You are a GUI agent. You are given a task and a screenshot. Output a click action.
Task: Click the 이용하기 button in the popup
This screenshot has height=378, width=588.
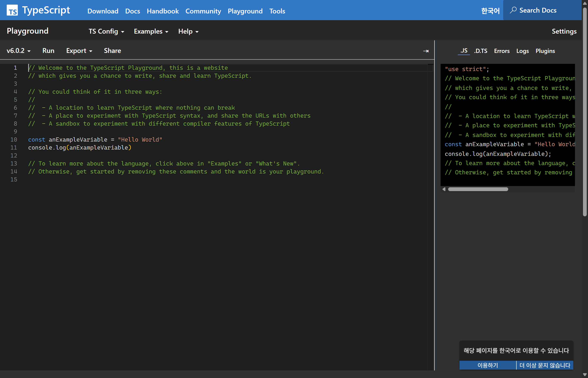pos(487,365)
